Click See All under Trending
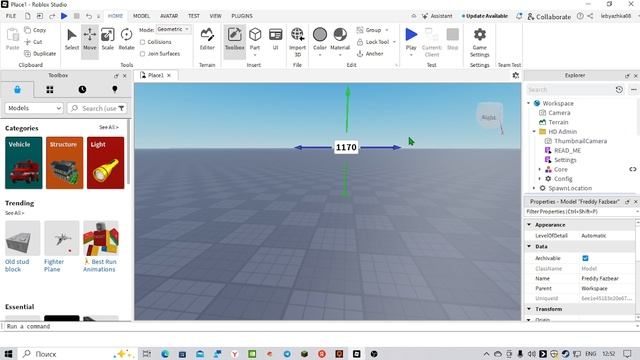The image size is (640, 360). 14,213
